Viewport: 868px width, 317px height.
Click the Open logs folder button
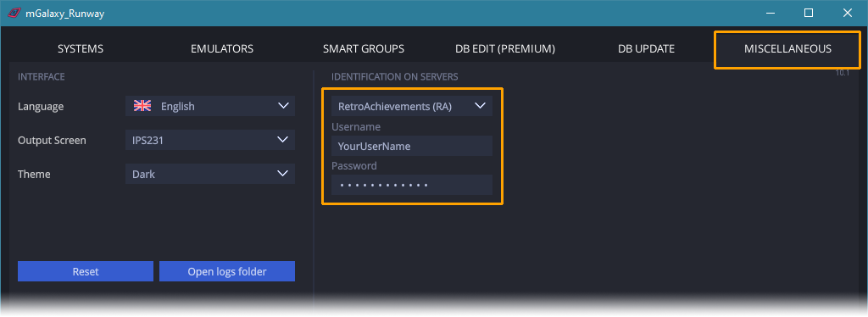tap(227, 271)
